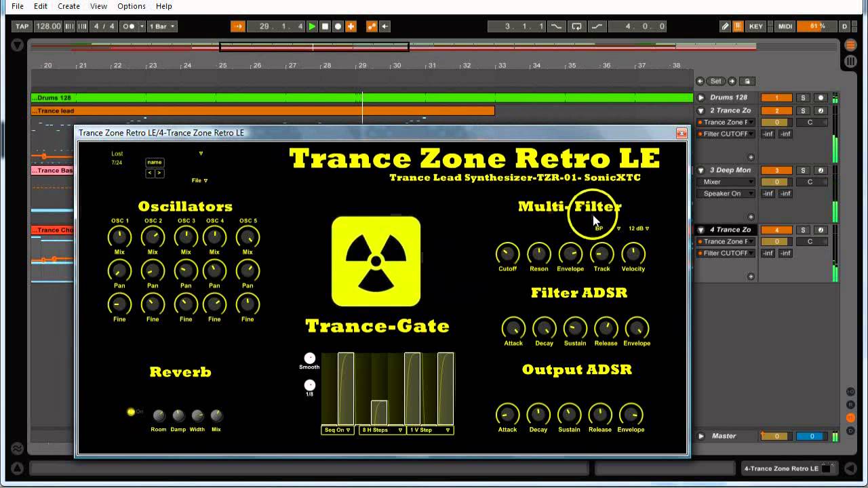Open the Mixer device chooser dropdown
Screen dimensions: 868x488
726,182
